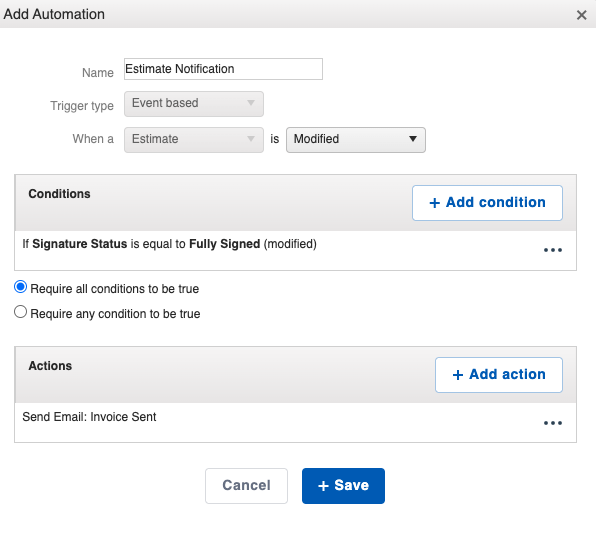Viewport: 596px width, 535px height.
Task: Select the Signature Status condition row
Action: pyautogui.click(x=295, y=250)
